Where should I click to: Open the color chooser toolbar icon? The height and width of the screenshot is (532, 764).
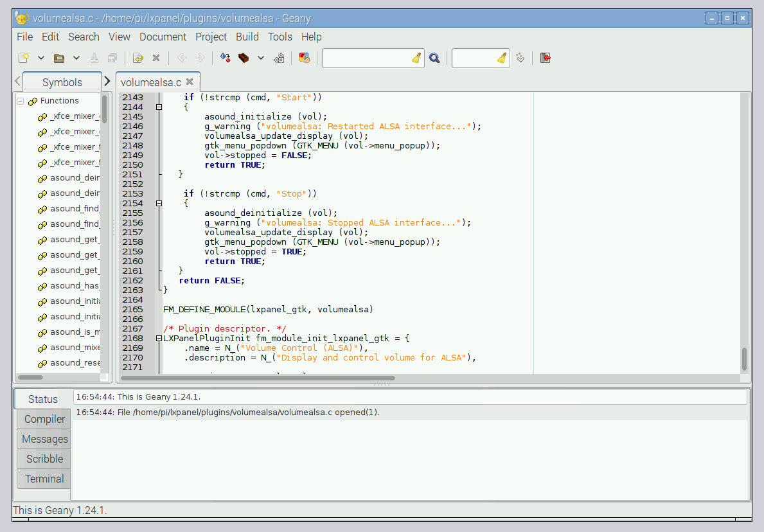tap(305, 58)
